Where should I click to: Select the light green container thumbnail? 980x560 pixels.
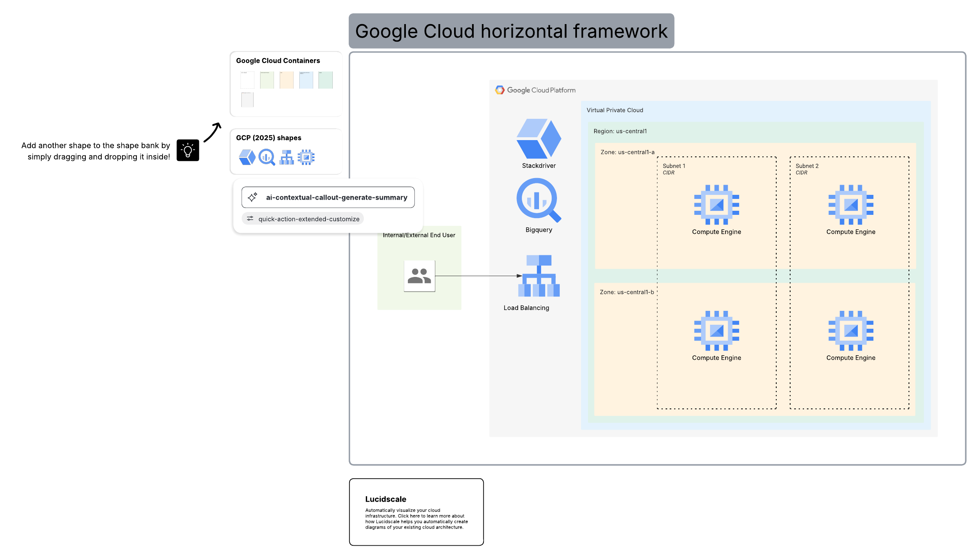click(267, 80)
